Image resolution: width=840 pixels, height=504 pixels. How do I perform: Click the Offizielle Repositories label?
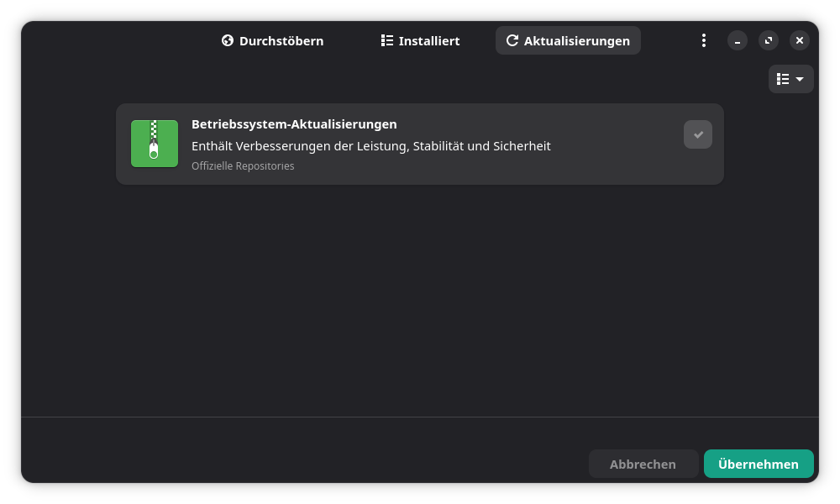pyautogui.click(x=243, y=166)
